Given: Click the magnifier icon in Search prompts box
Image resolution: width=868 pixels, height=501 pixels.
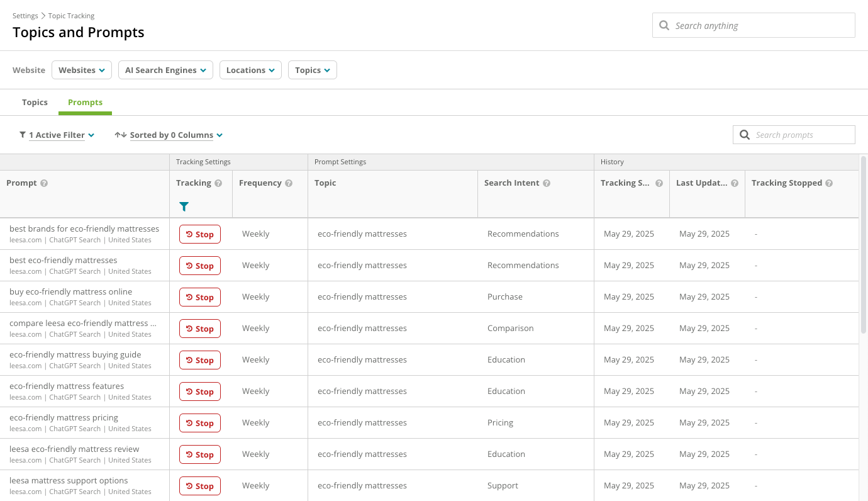Looking at the screenshot, I should [x=745, y=135].
